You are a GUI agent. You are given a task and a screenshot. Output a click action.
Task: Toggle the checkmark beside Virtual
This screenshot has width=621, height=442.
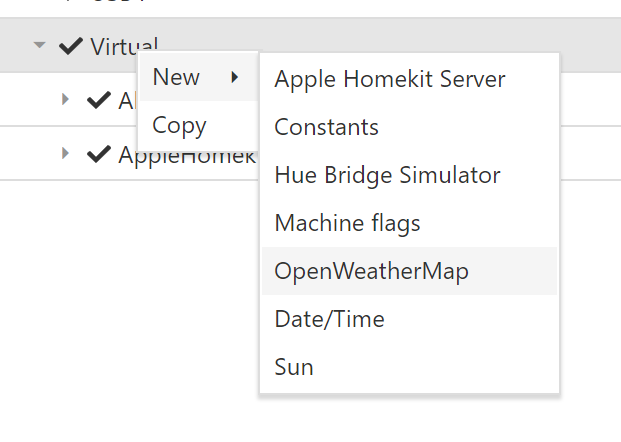(71, 46)
